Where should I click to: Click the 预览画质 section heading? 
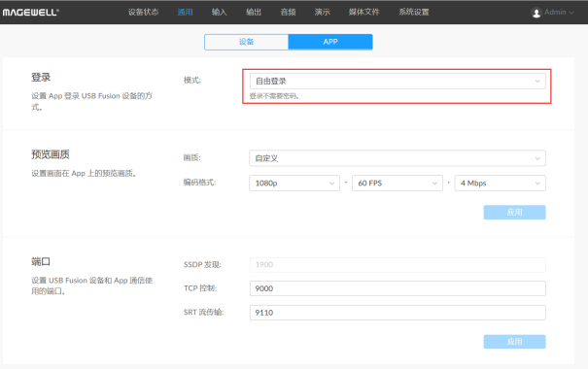click(x=51, y=154)
